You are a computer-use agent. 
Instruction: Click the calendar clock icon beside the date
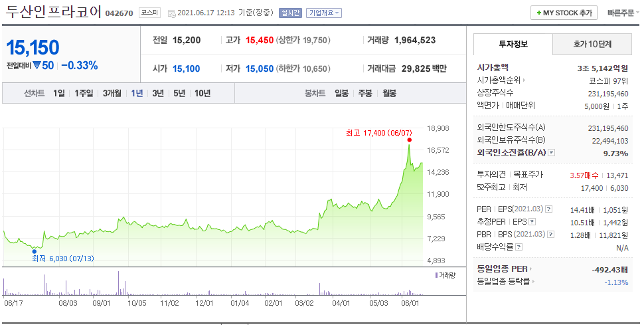pyautogui.click(x=172, y=13)
